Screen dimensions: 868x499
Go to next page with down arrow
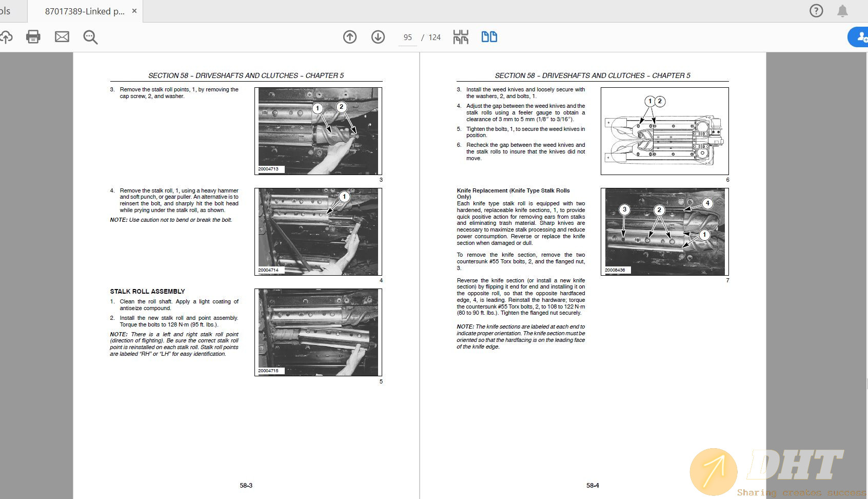(x=378, y=37)
